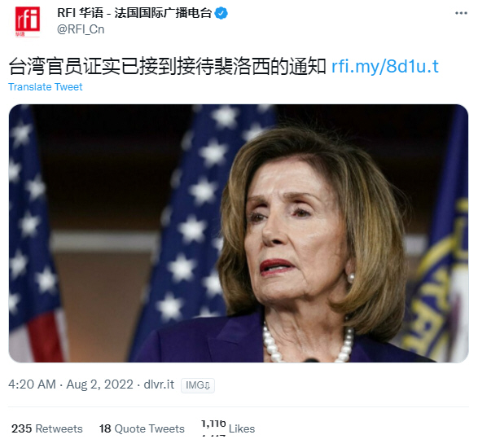Click the 4:20 AM · Aug 2, 2022 timestamp

coord(71,384)
